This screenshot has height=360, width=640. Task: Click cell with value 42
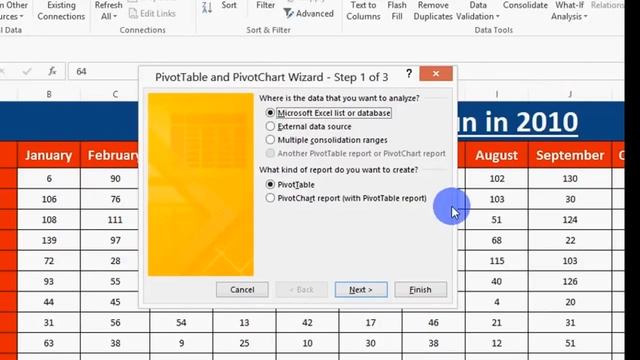tap(307, 322)
